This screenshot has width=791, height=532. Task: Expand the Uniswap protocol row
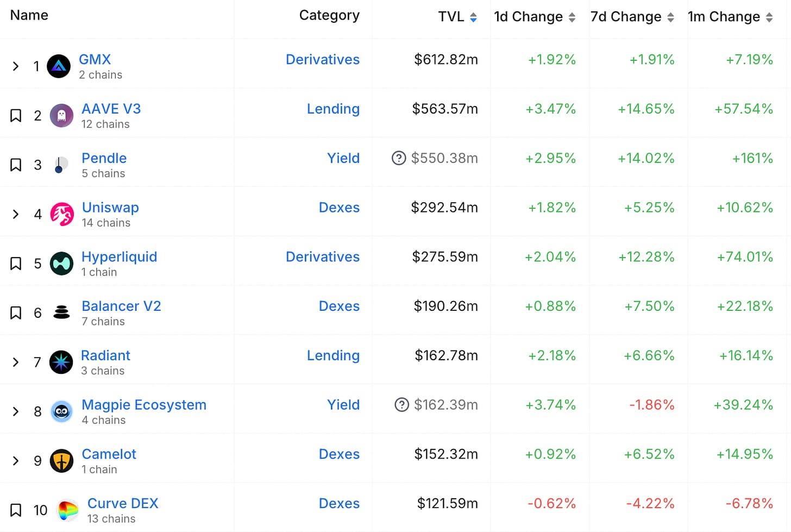point(16,214)
